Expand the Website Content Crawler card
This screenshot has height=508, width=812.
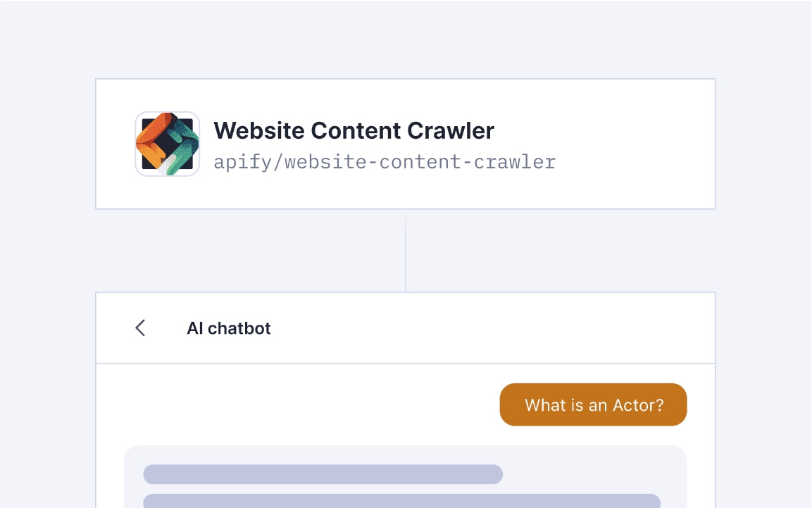tap(405, 143)
